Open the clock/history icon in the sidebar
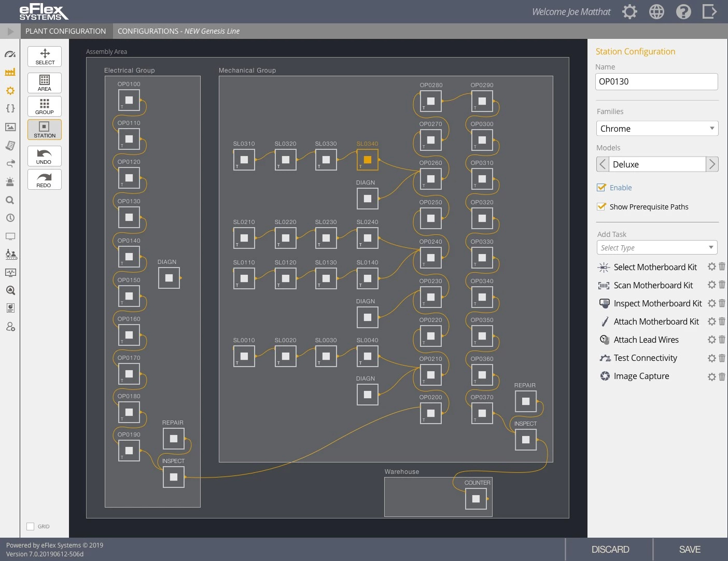The height and width of the screenshot is (561, 728). tap(10, 218)
